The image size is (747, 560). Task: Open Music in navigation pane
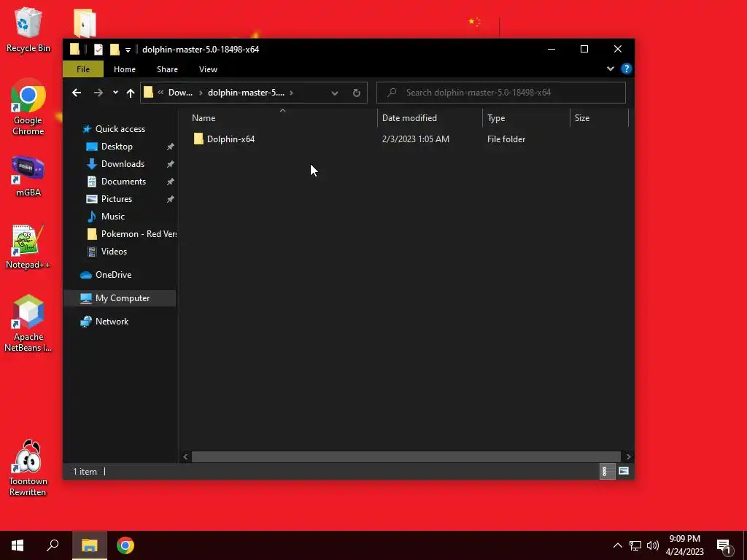[112, 216]
